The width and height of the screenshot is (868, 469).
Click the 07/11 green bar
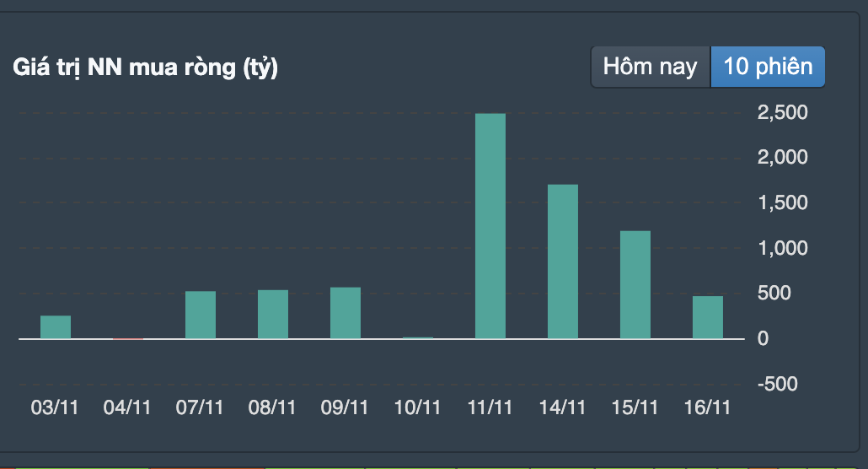pos(201,315)
